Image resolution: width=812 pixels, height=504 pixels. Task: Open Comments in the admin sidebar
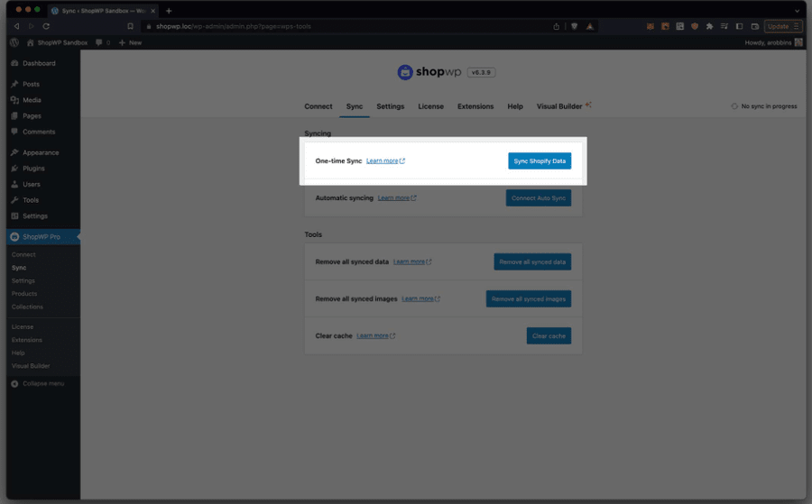point(39,132)
